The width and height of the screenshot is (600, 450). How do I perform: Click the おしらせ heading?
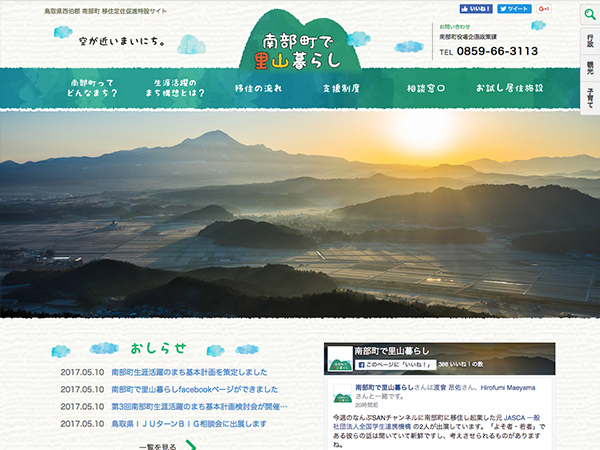tap(158, 348)
